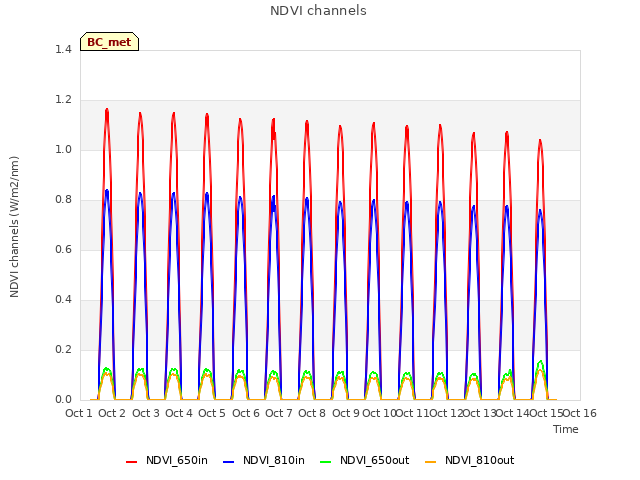Image resolution: width=640 pixels, height=480 pixels.
Task: Click the green NDVI_650out legend swatch
Action: (x=325, y=462)
